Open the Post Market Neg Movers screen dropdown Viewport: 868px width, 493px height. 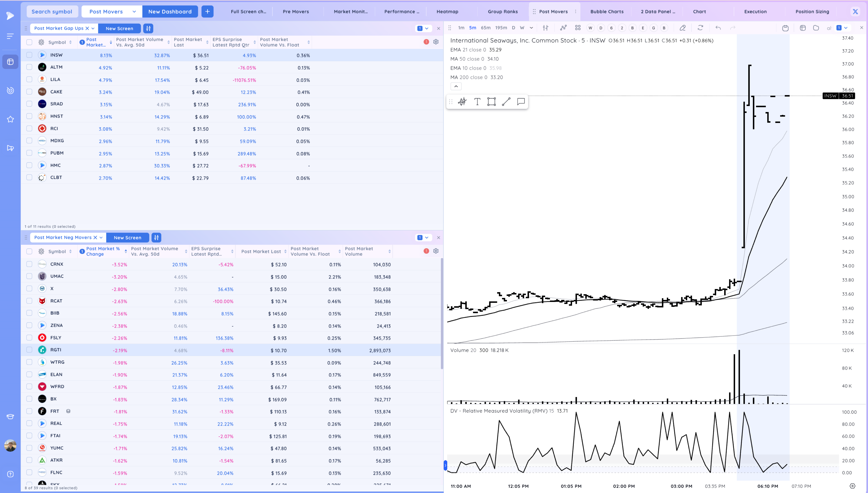[x=101, y=237]
